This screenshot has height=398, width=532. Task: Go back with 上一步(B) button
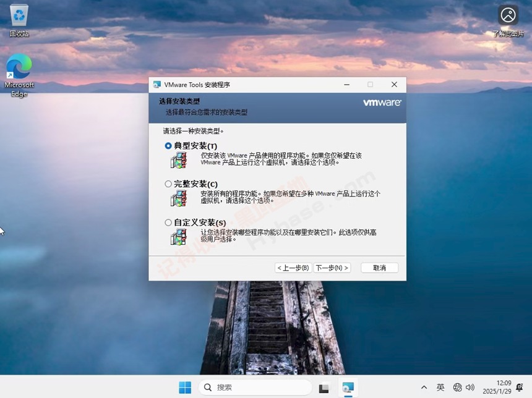coord(293,268)
